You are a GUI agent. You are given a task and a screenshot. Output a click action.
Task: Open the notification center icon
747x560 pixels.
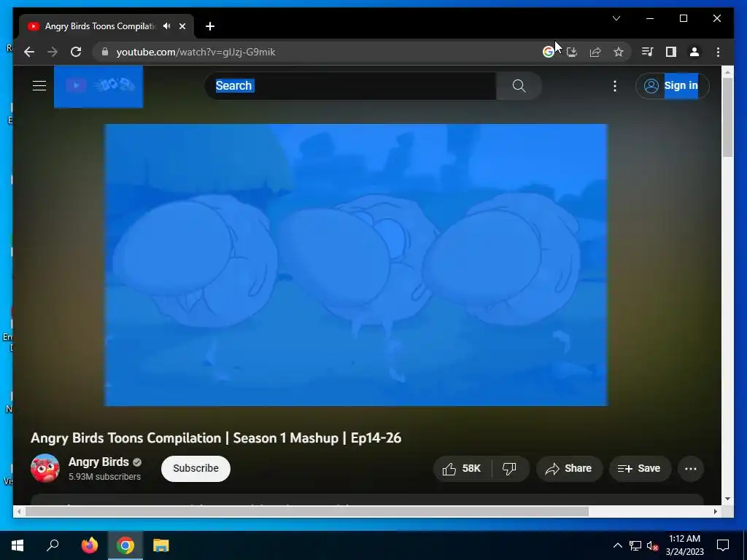(x=723, y=545)
